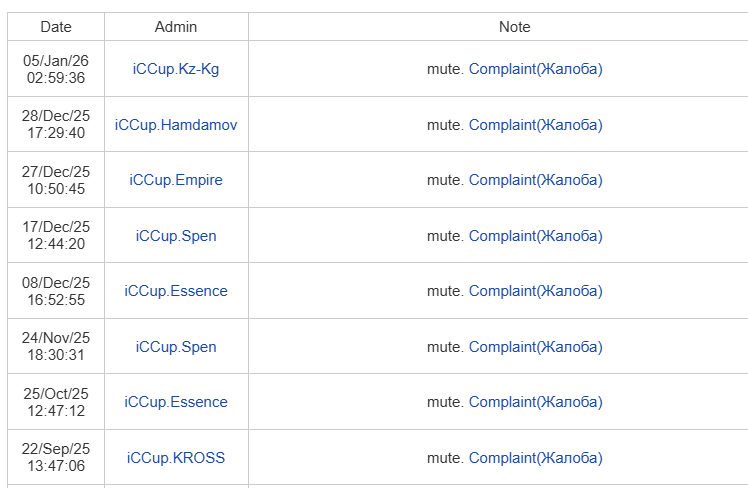Screen dimensions: 748x488
Task: Open iCCup.Essence link in 25/Oct/25 row
Action: point(176,402)
